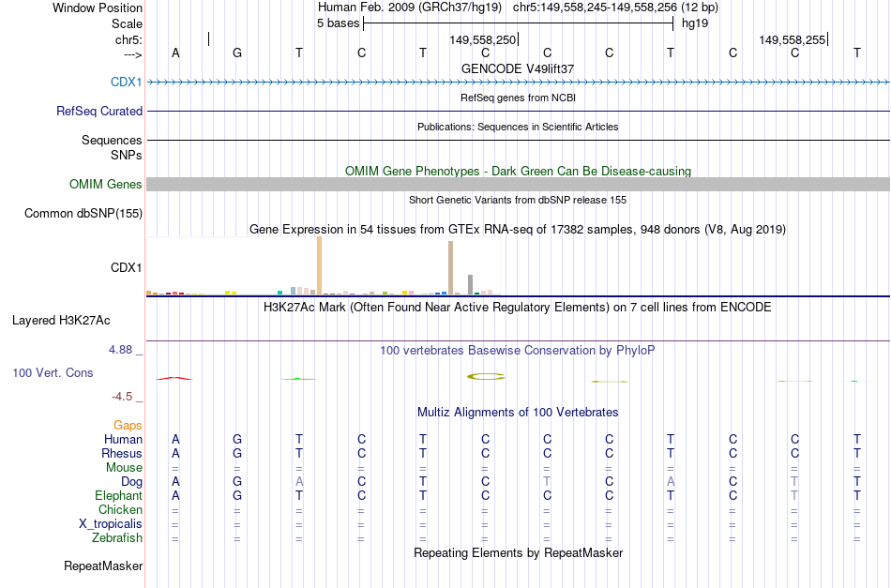
Task: Click the Window Position label
Action: click(98, 8)
